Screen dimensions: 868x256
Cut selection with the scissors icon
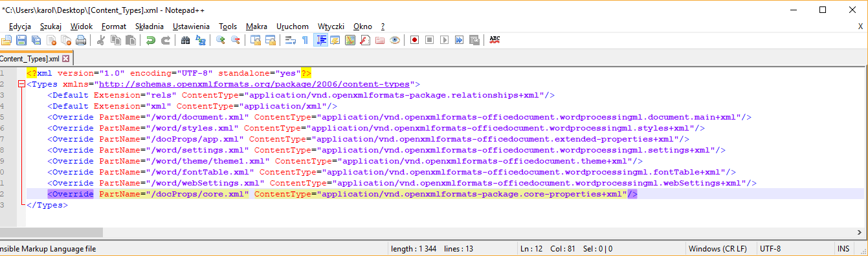click(100, 40)
